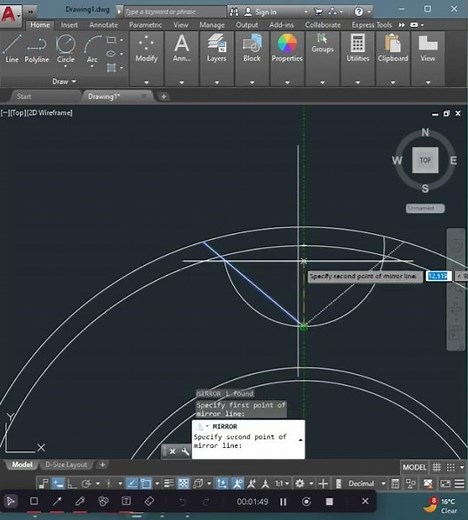Open the Annotation panel
The width and height of the screenshot is (468, 520).
coord(182,59)
